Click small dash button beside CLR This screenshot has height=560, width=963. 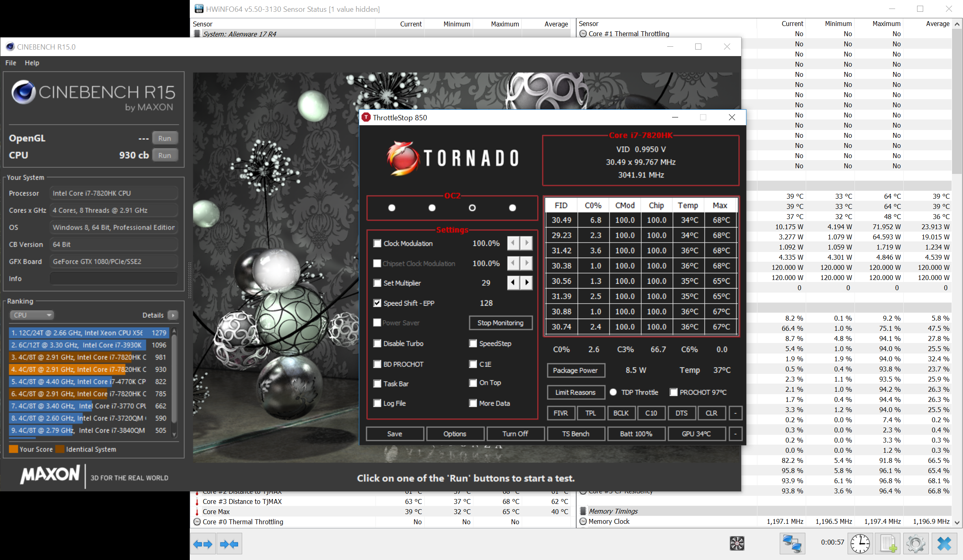pyautogui.click(x=735, y=413)
